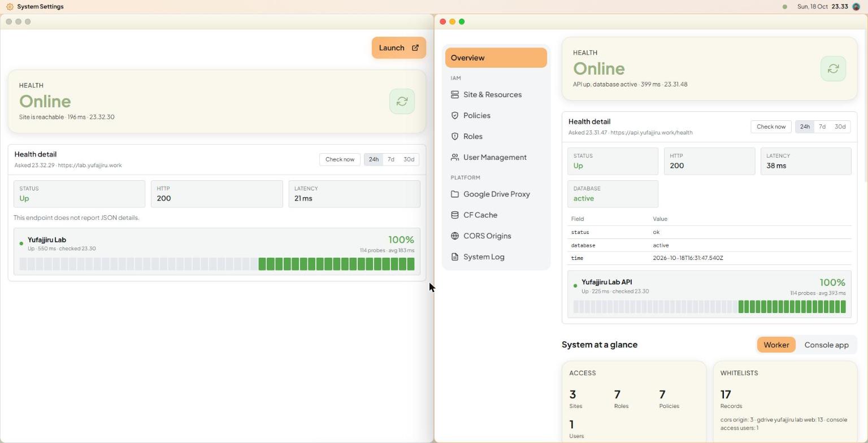Switch to the Worker tab
The image size is (868, 443).
776,345
